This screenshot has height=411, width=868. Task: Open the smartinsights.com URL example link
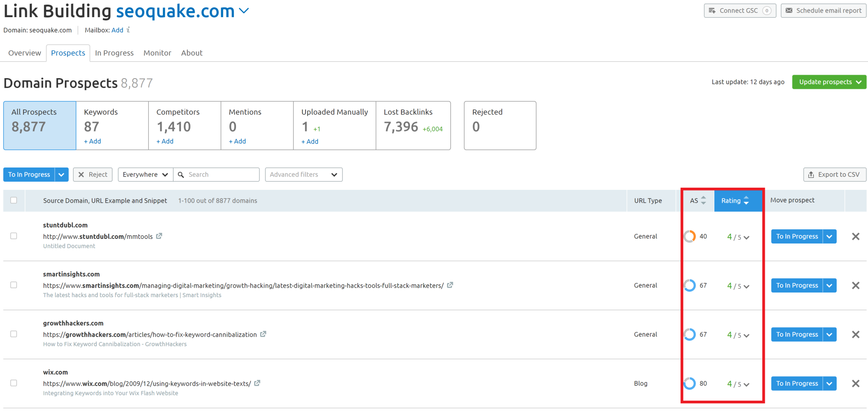(x=243, y=286)
